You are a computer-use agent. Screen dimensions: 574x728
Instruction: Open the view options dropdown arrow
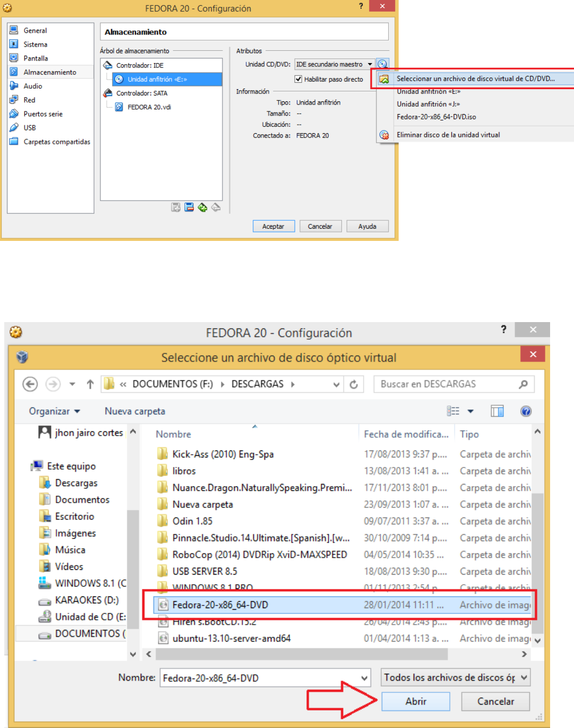[x=470, y=411]
